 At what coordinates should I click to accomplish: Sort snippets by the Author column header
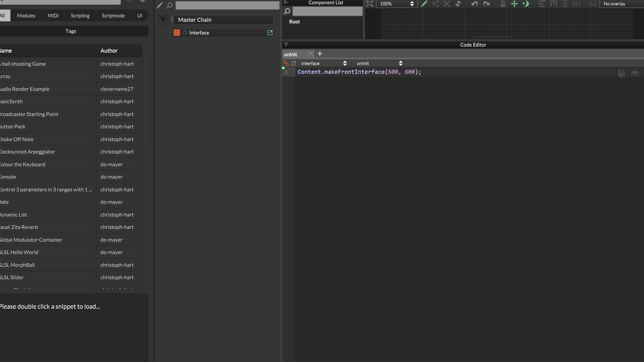(x=119, y=51)
